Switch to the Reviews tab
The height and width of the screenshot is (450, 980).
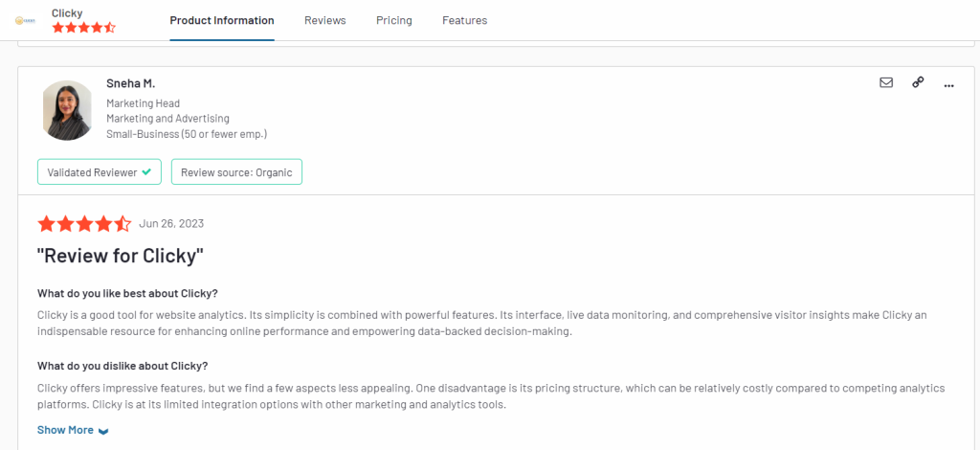325,20
